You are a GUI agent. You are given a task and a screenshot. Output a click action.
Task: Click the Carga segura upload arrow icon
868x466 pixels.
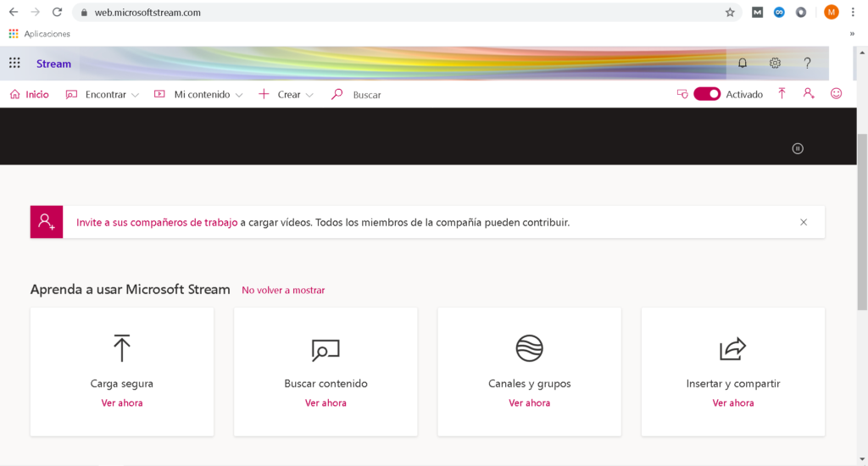[x=122, y=348]
